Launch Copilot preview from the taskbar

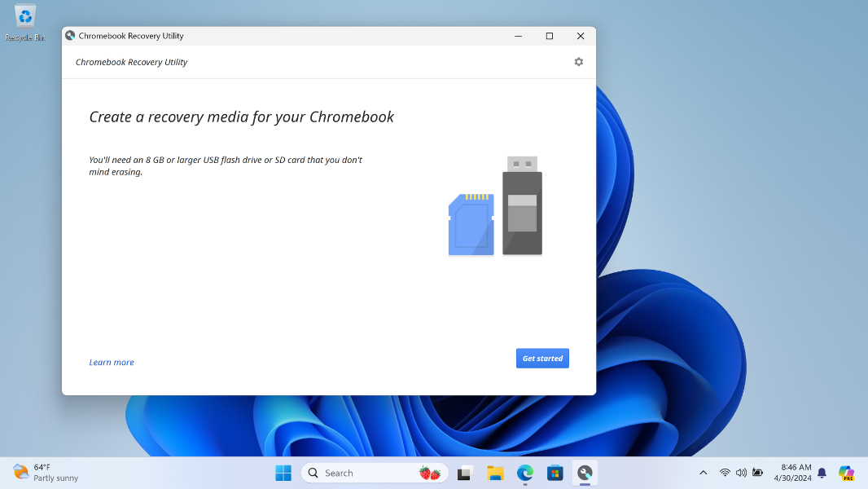[x=846, y=473]
